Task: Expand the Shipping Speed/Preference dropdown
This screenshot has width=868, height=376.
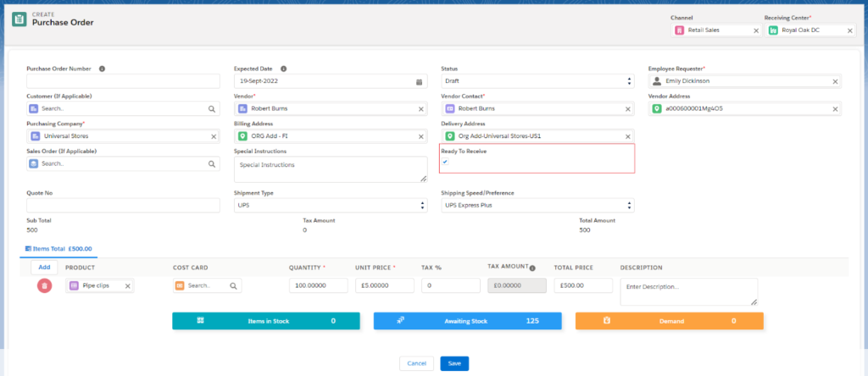Action: tap(537, 206)
